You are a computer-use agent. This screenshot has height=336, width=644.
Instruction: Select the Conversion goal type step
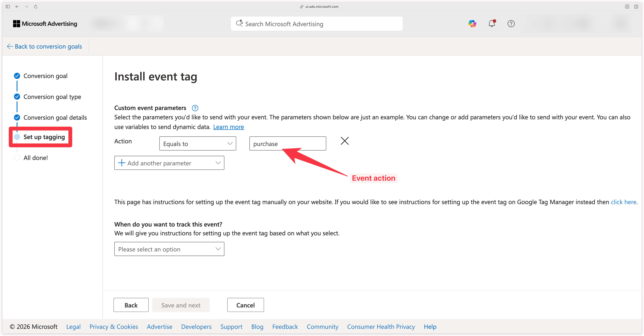[52, 97]
